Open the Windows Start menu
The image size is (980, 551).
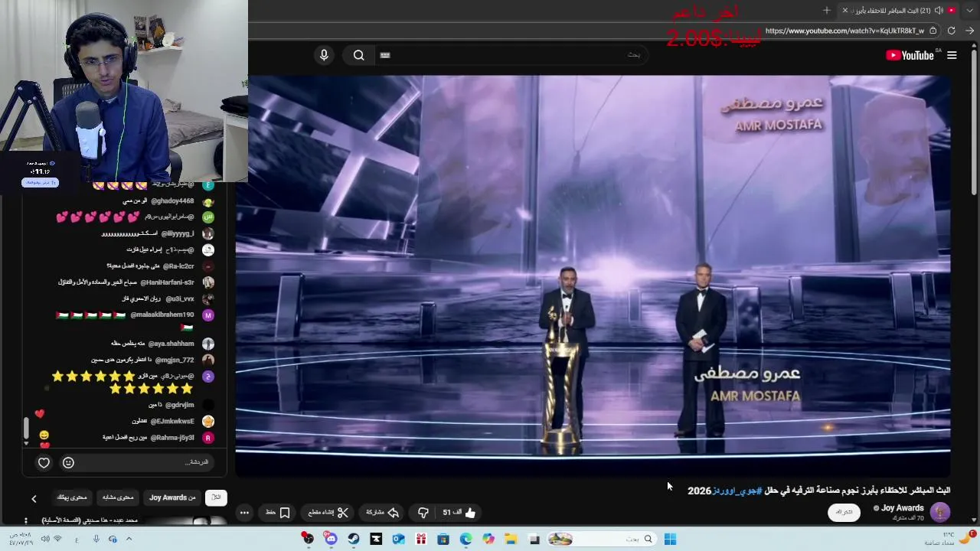[670, 539]
